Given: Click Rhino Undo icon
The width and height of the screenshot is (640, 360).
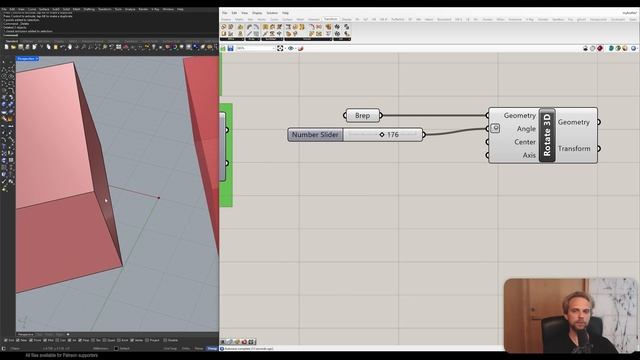Looking at the screenshot, I should click(x=62, y=47).
